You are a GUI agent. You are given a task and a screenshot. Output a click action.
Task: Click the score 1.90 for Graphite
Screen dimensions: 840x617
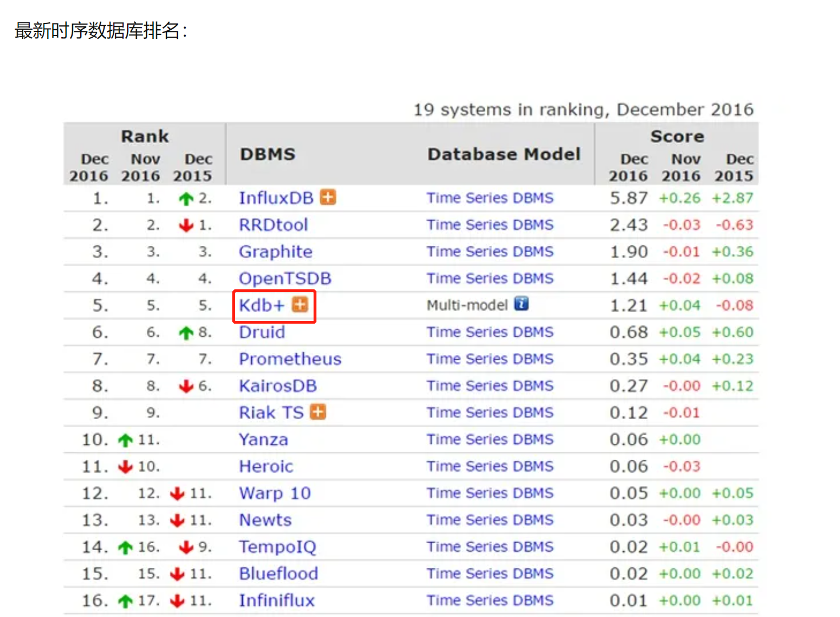click(629, 252)
